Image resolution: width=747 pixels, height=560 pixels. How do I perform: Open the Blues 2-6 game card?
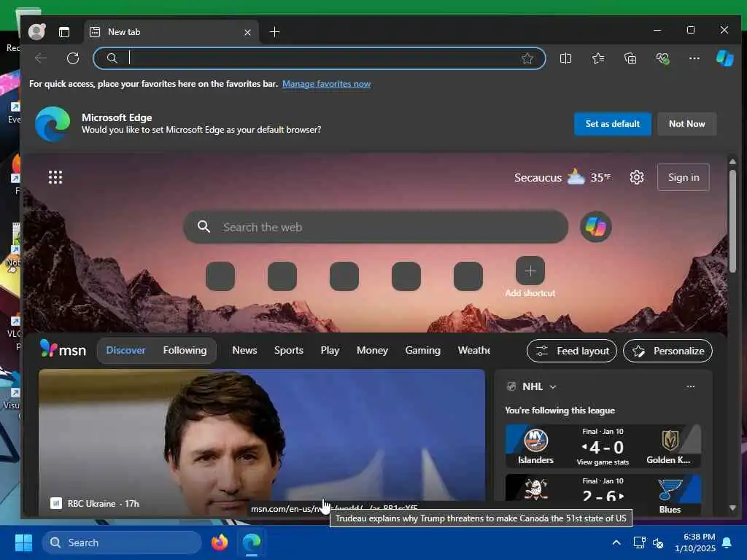point(603,494)
